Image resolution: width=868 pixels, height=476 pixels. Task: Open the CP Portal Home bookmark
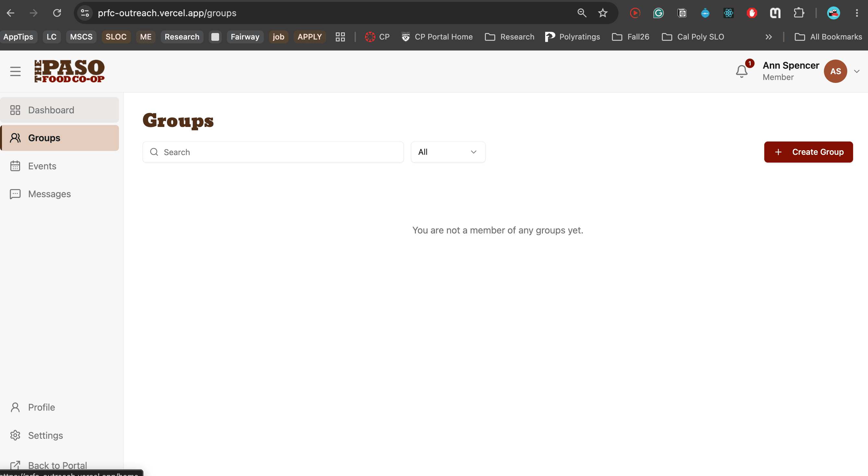(437, 37)
